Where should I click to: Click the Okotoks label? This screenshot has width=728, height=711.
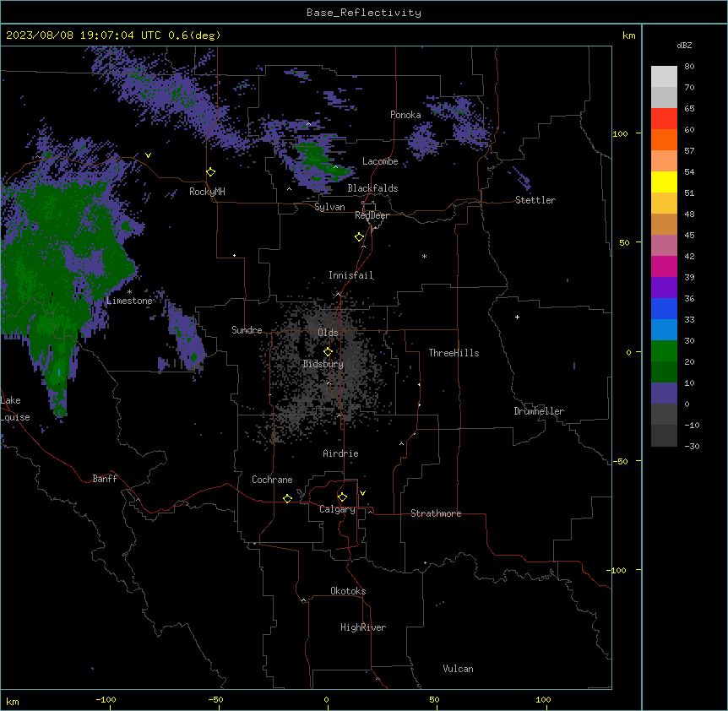[348, 591]
